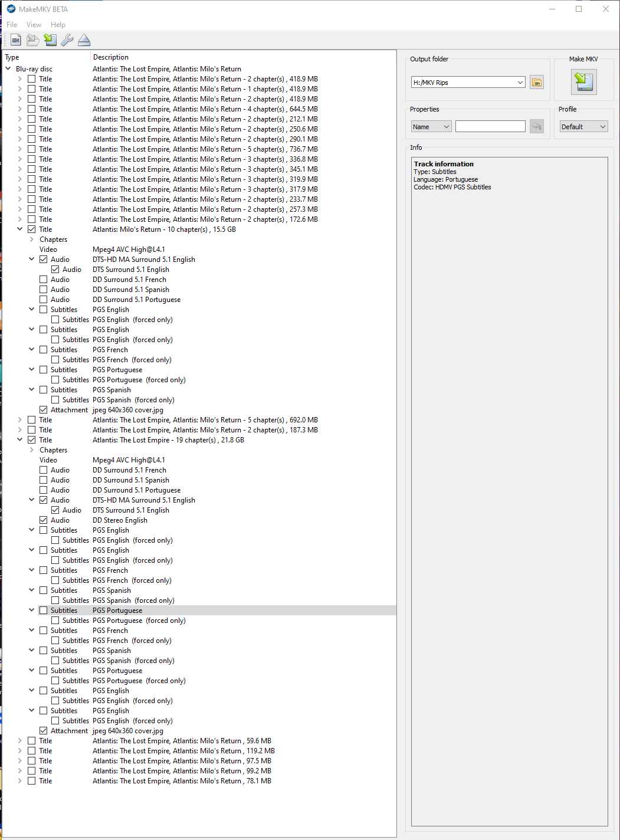Viewport: 620px width, 840px height.
Task: Browse for output folder with folder icon
Action: (x=537, y=83)
